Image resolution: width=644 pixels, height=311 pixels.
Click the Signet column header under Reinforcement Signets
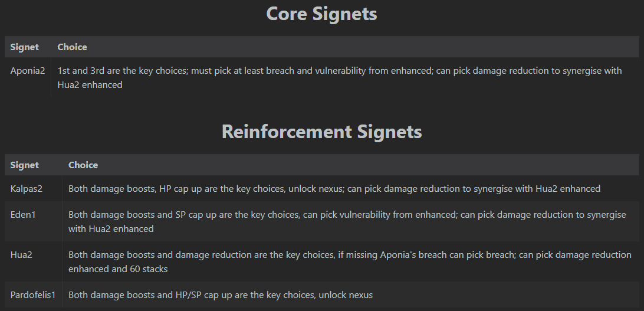point(25,165)
